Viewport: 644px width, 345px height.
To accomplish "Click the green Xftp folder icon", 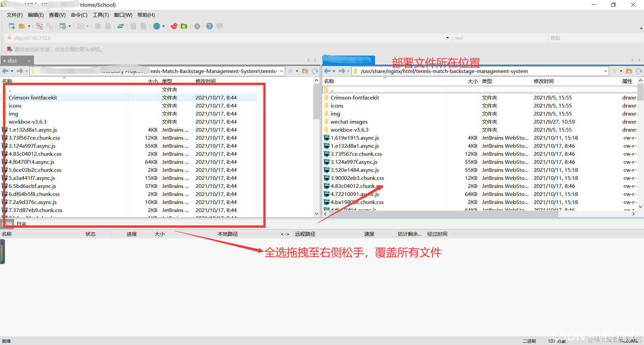I will (x=184, y=26).
